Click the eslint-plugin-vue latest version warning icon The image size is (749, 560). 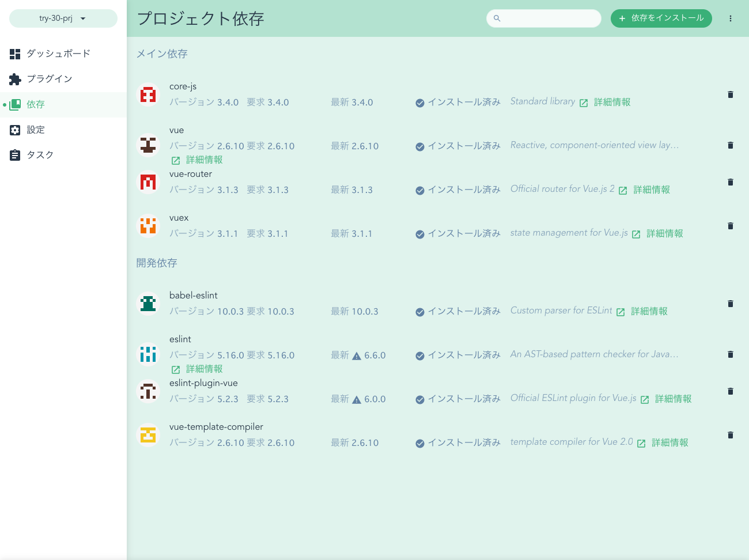(357, 399)
